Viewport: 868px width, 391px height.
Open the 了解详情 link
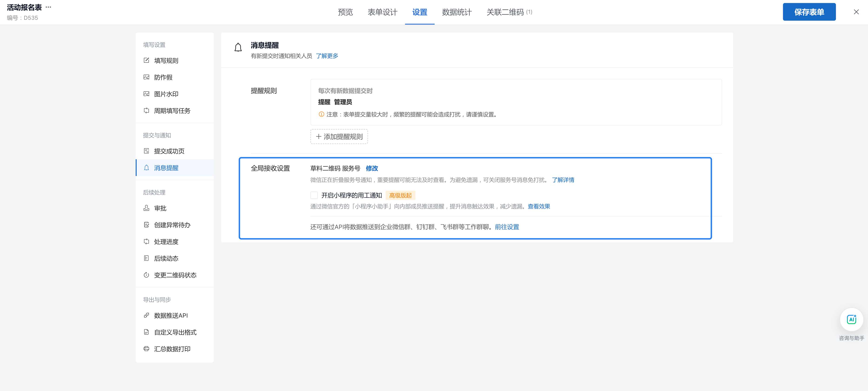pos(563,180)
